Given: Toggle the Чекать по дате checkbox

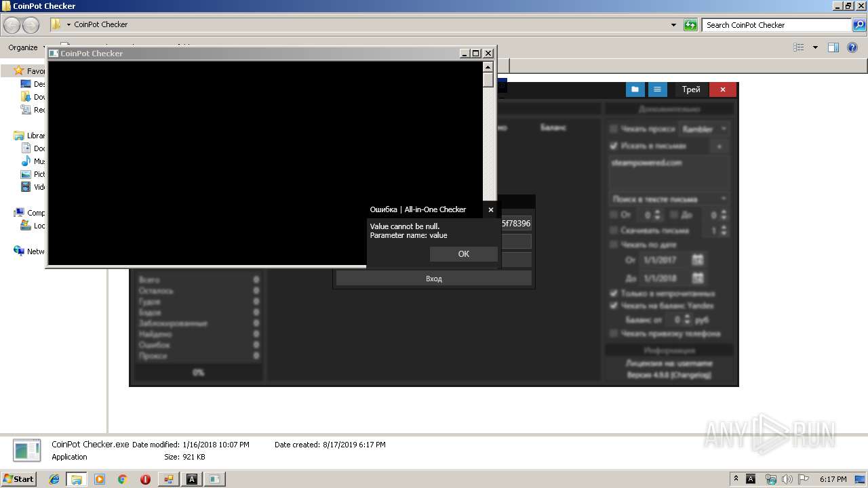Looking at the screenshot, I should [x=614, y=245].
